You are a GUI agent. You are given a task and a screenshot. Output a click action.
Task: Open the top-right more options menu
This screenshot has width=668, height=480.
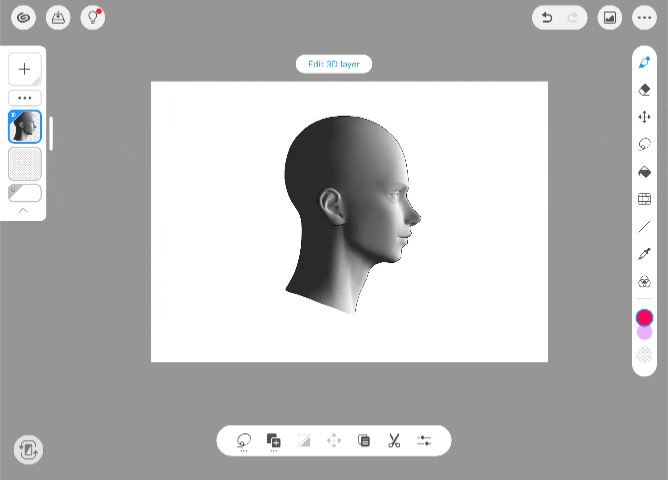point(644,17)
